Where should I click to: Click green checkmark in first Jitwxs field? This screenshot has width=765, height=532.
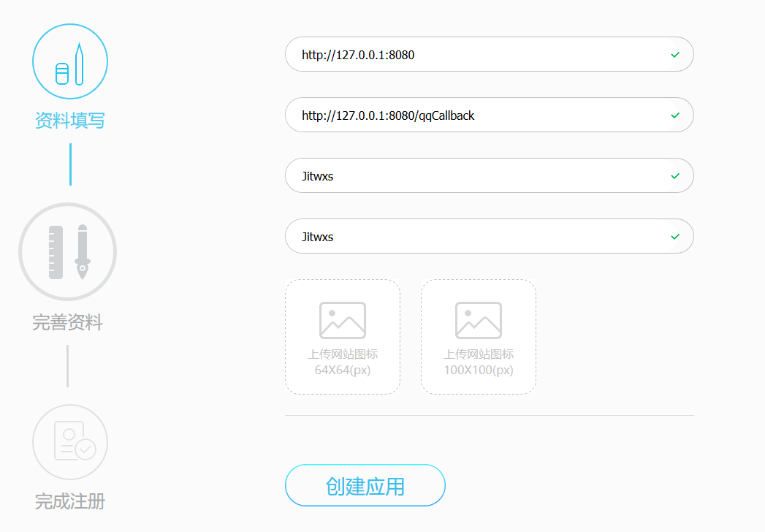point(675,175)
